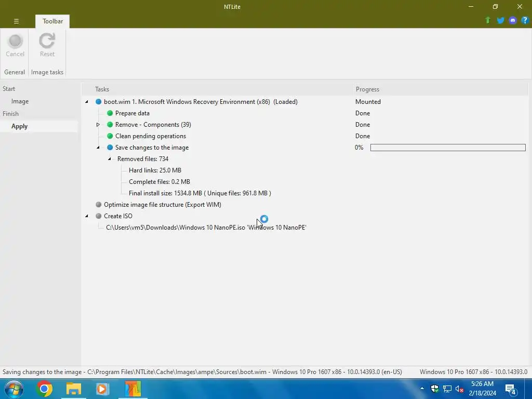Click the green update arrow icon
This screenshot has width=532, height=399.
point(487,20)
